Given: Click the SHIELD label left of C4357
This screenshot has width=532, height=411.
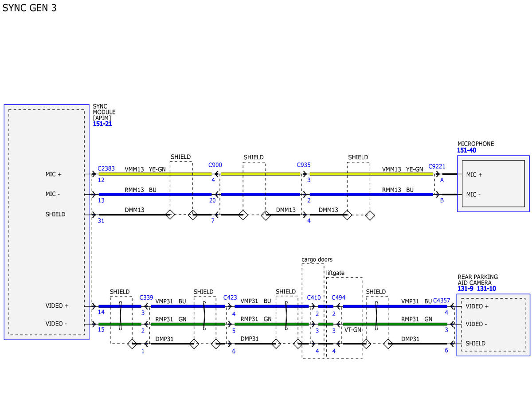Looking at the screenshot, I should tap(376, 292).
